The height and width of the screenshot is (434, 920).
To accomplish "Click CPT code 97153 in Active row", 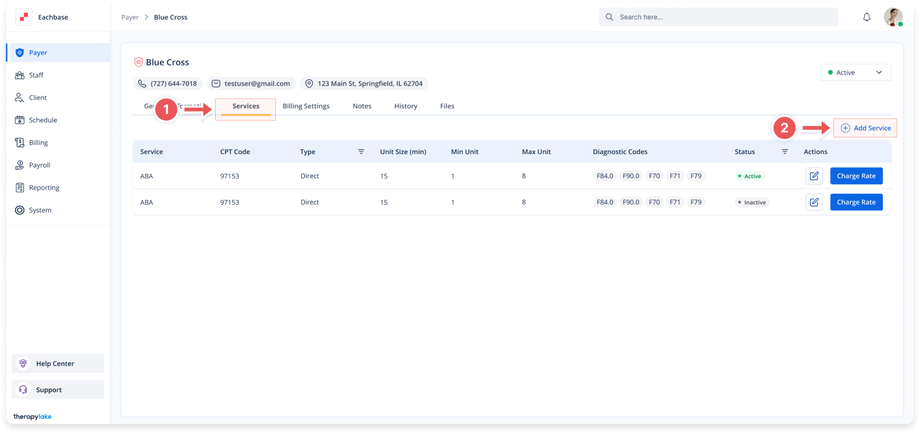I will (230, 176).
